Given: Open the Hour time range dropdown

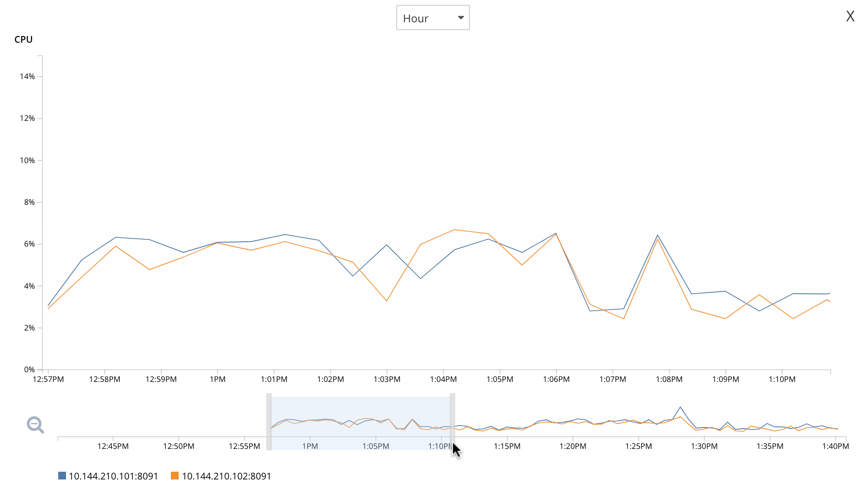Looking at the screenshot, I should click(432, 18).
